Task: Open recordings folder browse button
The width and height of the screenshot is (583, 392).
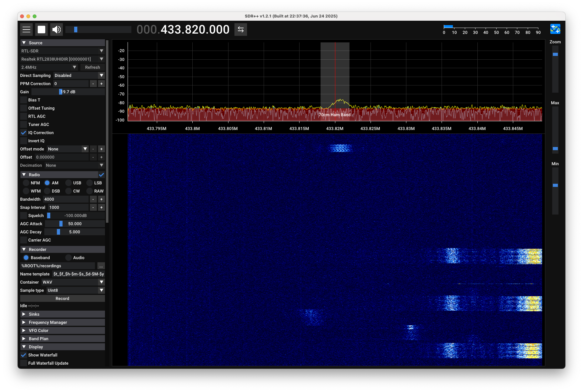Action: click(x=101, y=266)
